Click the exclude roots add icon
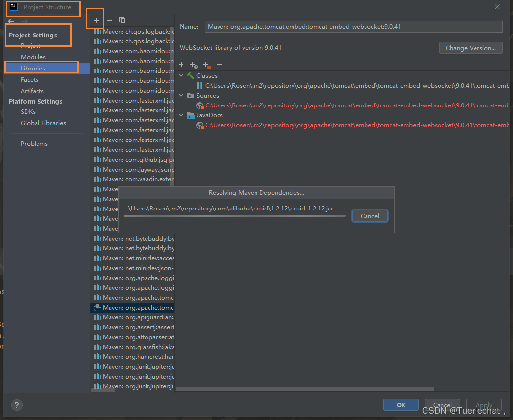Image resolution: width=513 pixels, height=420 pixels. pyautogui.click(x=207, y=65)
